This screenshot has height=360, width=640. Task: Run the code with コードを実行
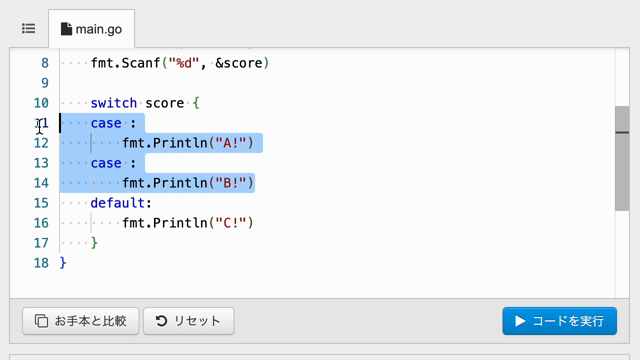click(x=560, y=321)
